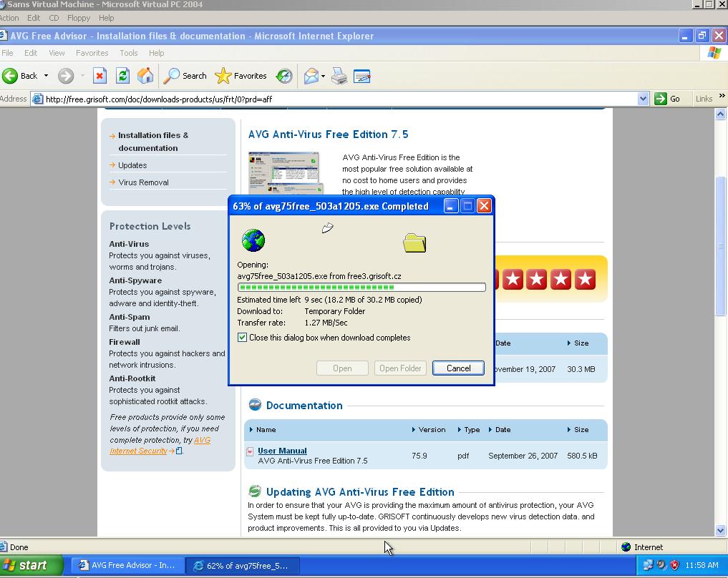Open the Updates sidebar link

132,165
